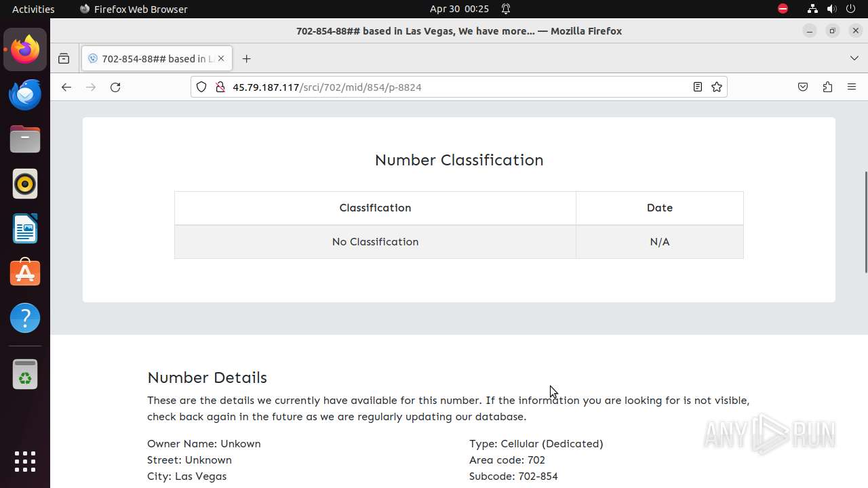The image size is (868, 488).
Task: Click Area code: 702 text
Action: click(507, 460)
